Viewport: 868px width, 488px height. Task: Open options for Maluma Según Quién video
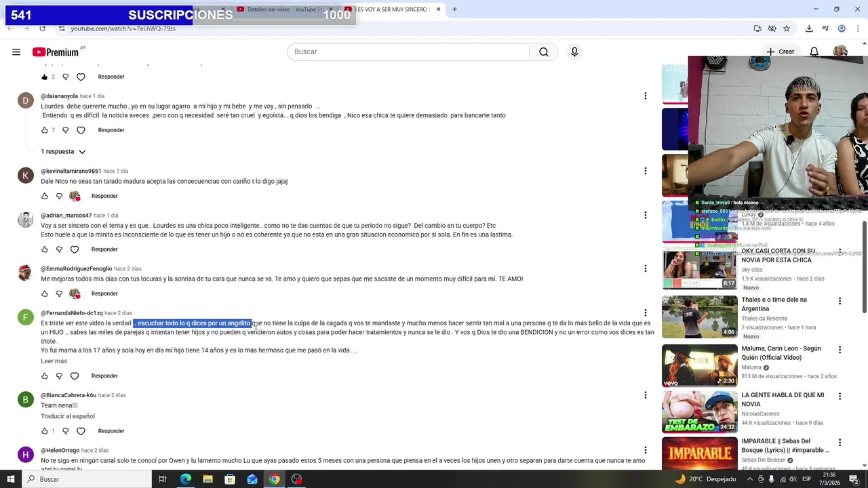840,350
